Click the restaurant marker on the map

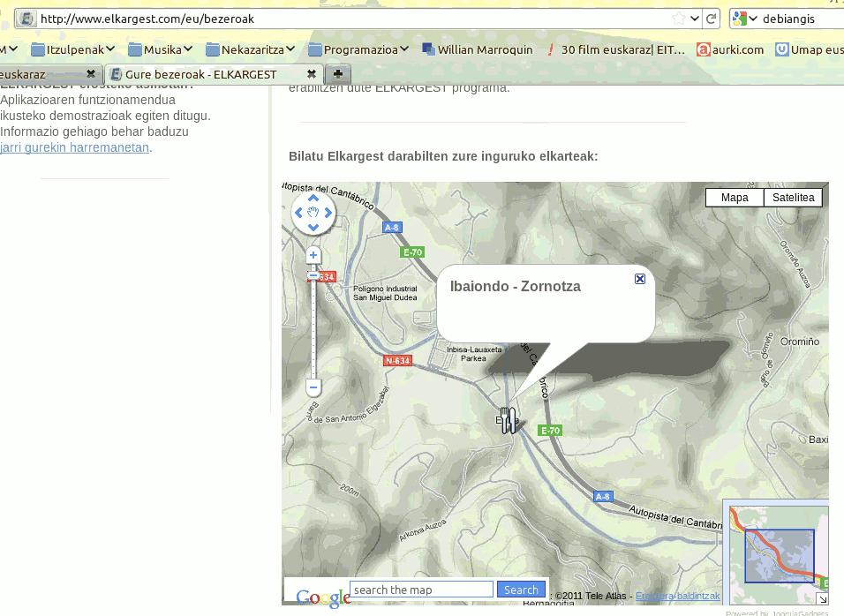coord(508,419)
